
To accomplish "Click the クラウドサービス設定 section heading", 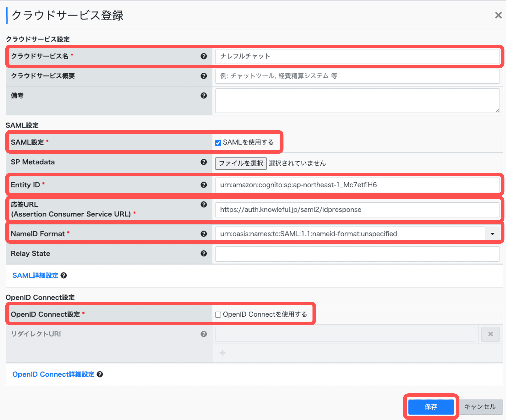I will tap(38, 39).
